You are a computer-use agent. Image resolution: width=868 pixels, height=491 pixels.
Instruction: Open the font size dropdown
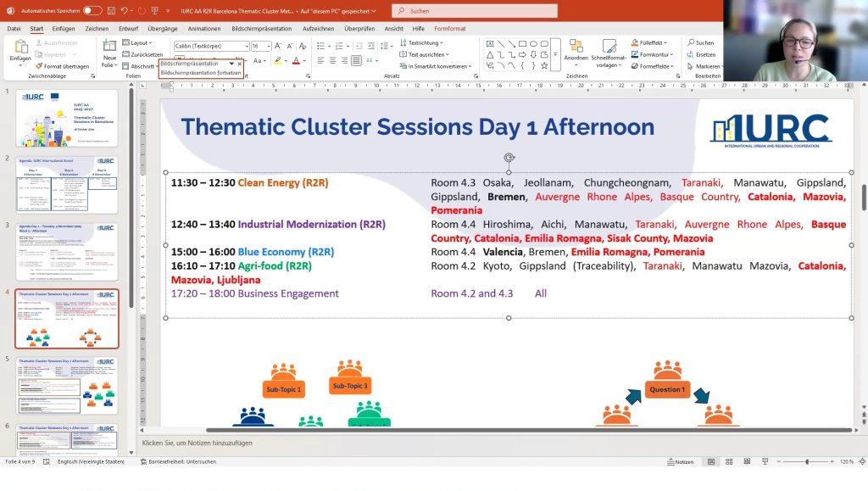tap(267, 46)
